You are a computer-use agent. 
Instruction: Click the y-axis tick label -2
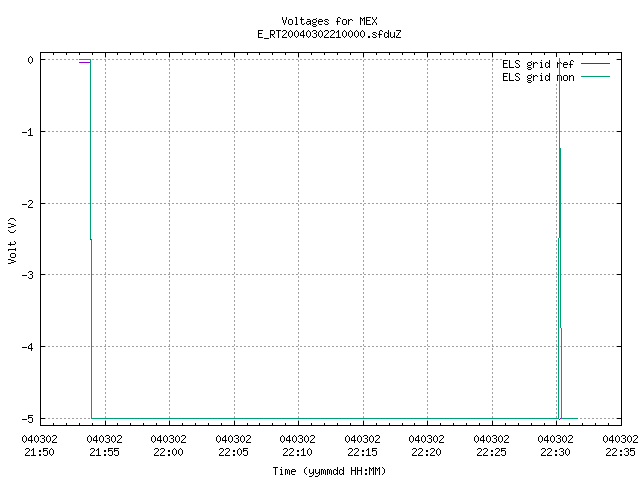coord(27,204)
